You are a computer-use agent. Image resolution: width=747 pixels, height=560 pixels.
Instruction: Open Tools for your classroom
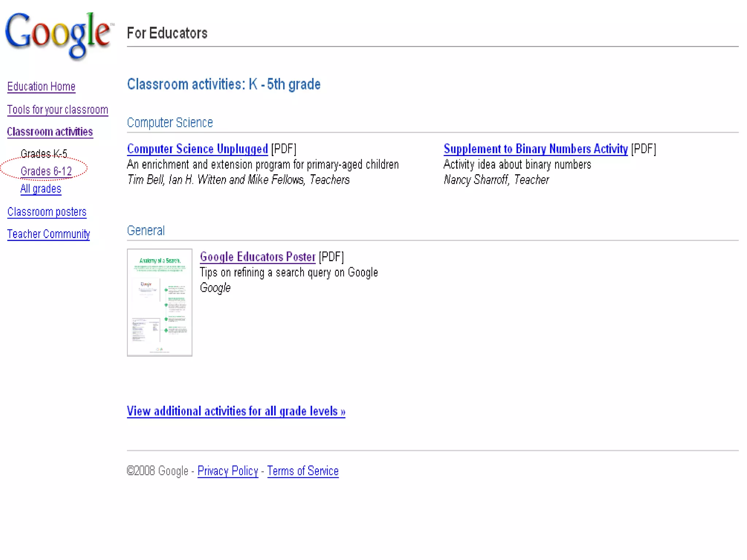58,110
